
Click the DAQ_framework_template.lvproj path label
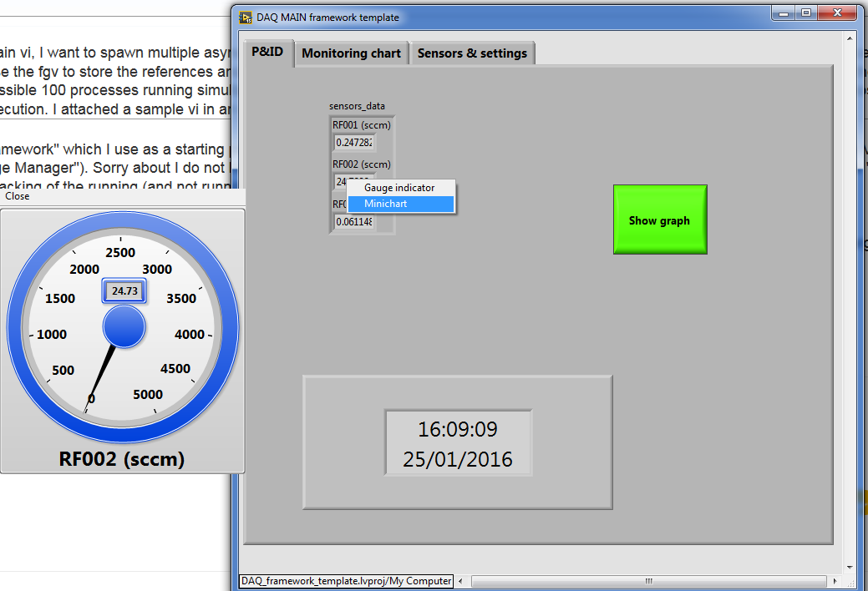346,581
